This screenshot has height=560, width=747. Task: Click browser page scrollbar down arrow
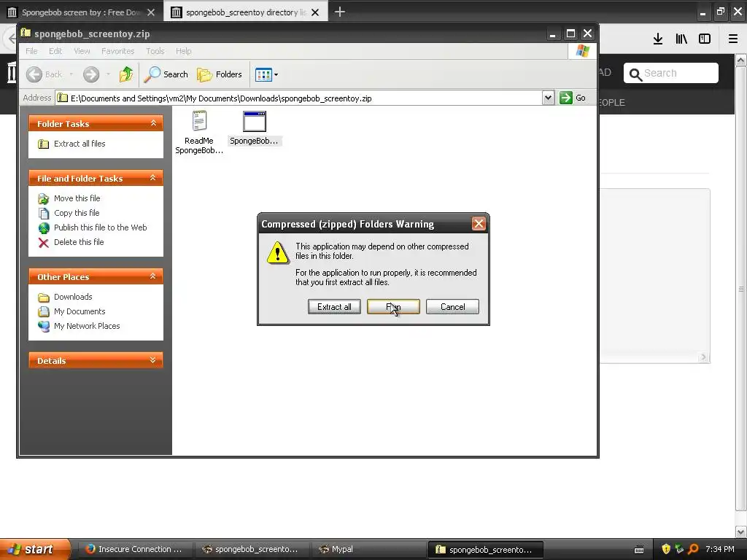click(x=741, y=532)
